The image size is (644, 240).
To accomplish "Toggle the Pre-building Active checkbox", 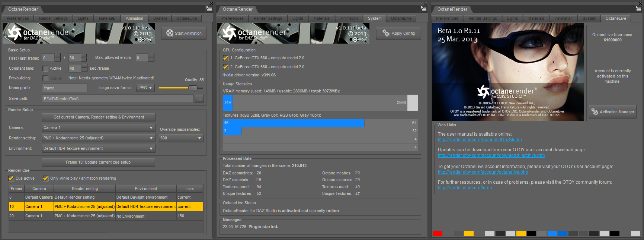I will click(45, 78).
